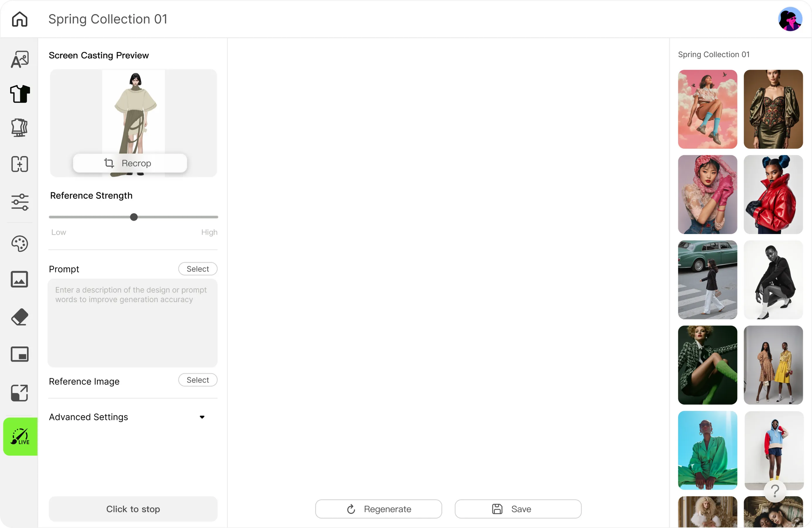
Task: Click the Regenerate button
Action: pos(378,509)
